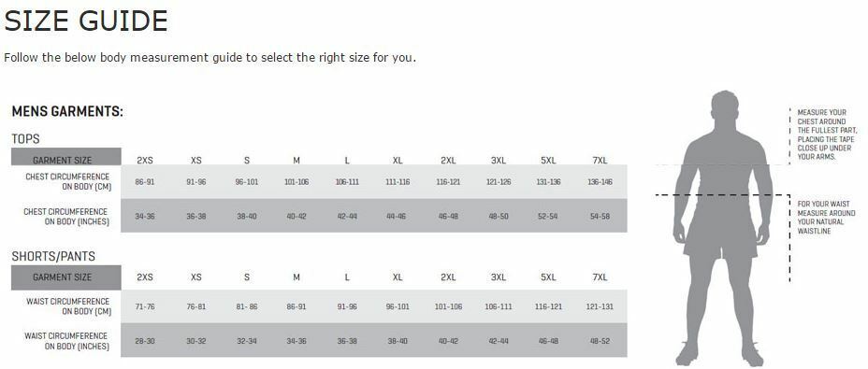Image resolution: width=868 pixels, height=369 pixels.
Task: Click the SHORTS/PANTS section label
Action: point(53,257)
